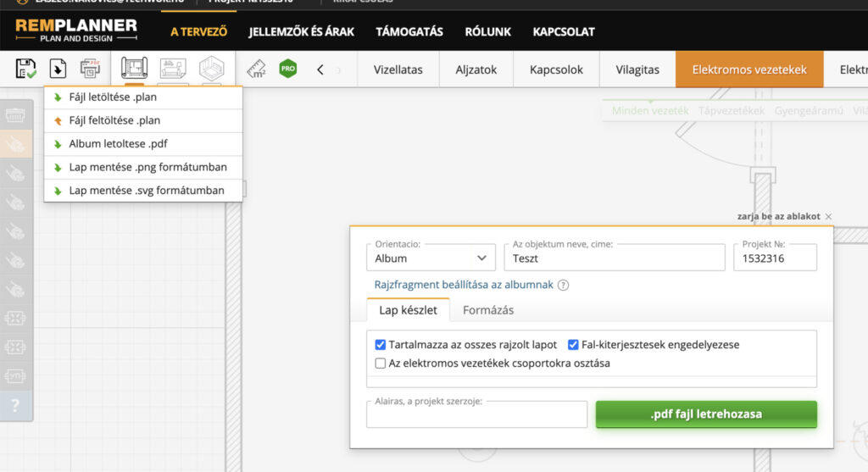This screenshot has width=868, height=472.
Task: Select 'Minden vezeték' wire filter
Action: coord(650,111)
